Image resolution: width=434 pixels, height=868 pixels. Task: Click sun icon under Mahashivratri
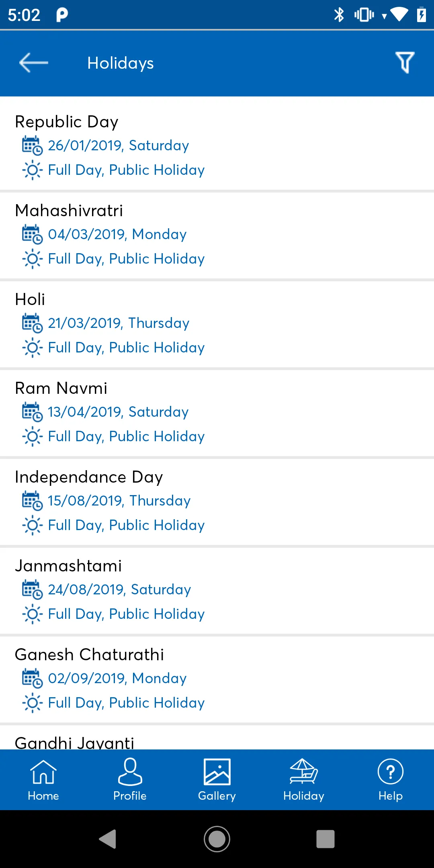point(32,259)
